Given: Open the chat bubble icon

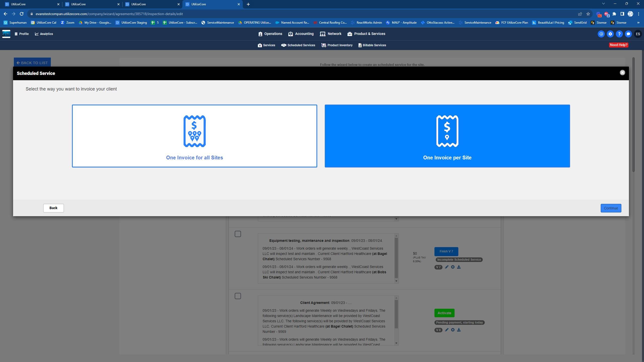Looking at the screenshot, I should point(628,34).
